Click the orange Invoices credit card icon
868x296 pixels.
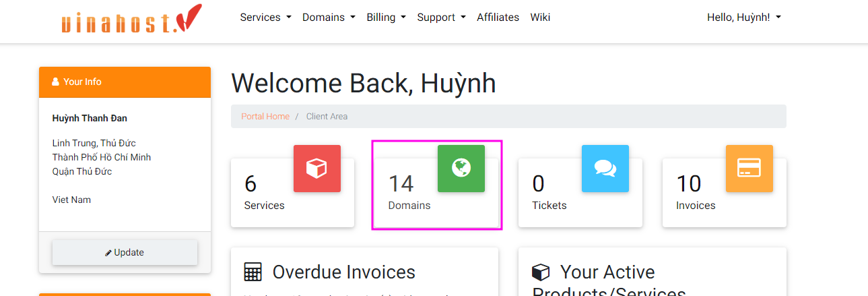[x=749, y=169]
